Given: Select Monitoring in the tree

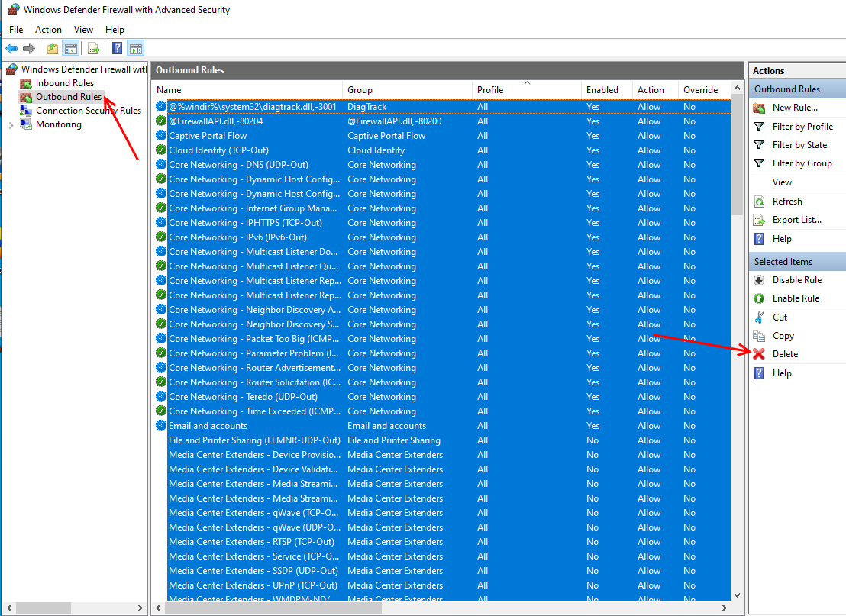Looking at the screenshot, I should pyautogui.click(x=58, y=124).
